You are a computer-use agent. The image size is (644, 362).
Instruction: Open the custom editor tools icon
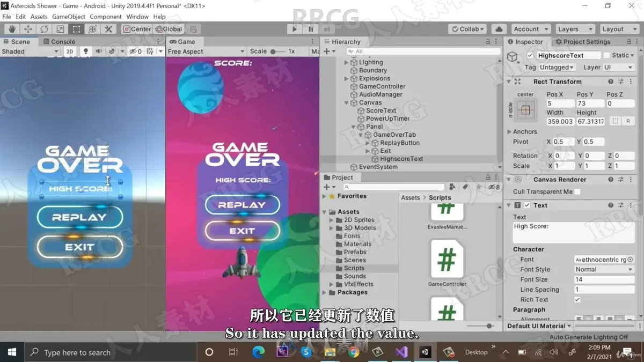(108, 29)
